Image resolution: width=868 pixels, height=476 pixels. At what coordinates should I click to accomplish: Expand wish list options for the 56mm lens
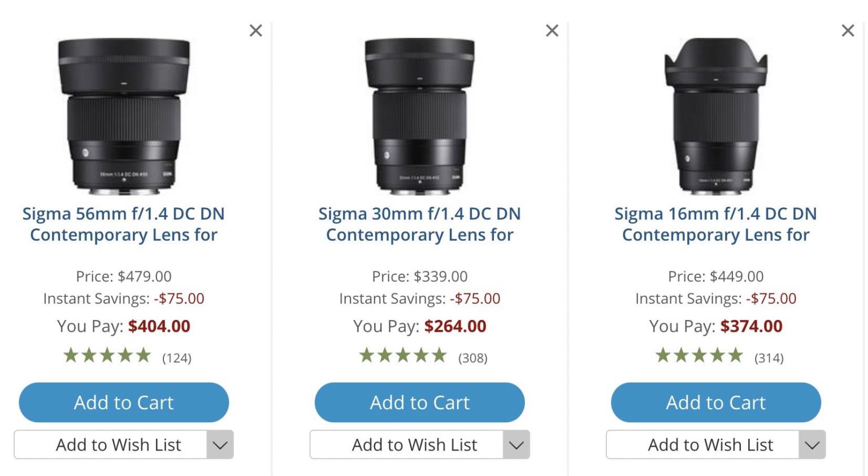220,445
